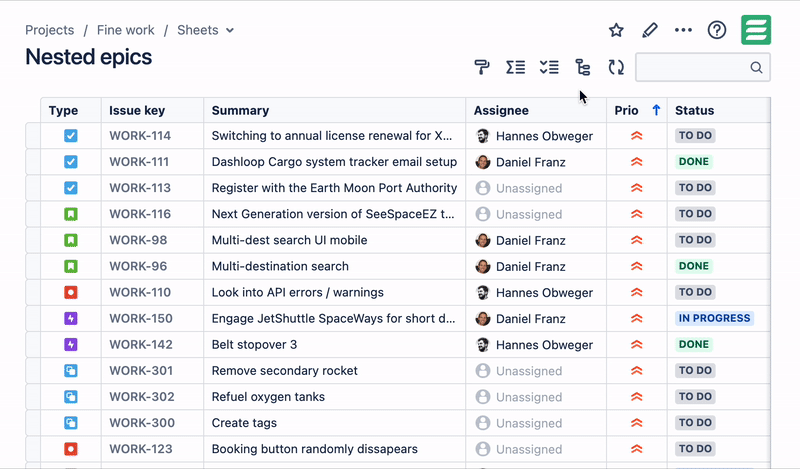This screenshot has height=469, width=800.
Task: Select 'Dashloop Cargo system tracker email setup'
Action: pos(334,162)
